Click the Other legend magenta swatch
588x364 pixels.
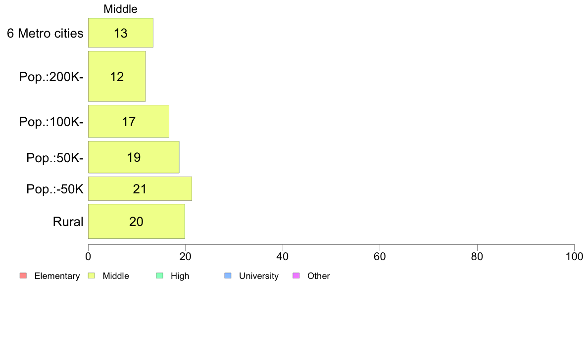(x=296, y=275)
